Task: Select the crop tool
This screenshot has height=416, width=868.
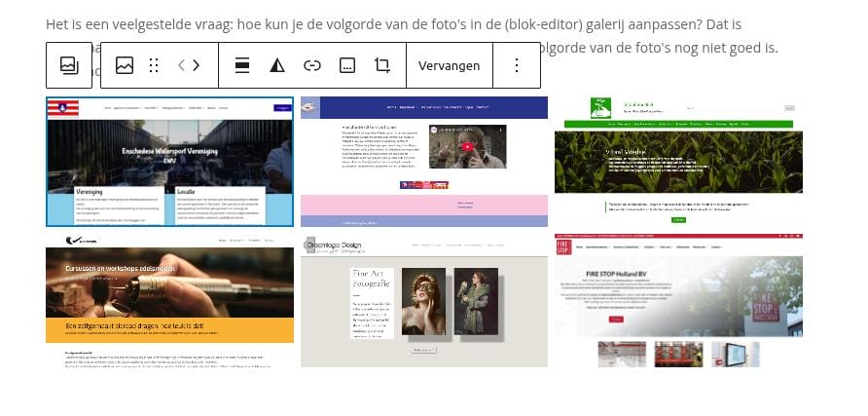Action: tap(382, 65)
